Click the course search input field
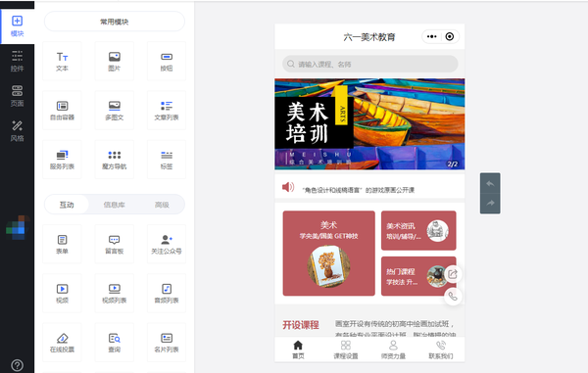This screenshot has width=588, height=373. coord(370,64)
